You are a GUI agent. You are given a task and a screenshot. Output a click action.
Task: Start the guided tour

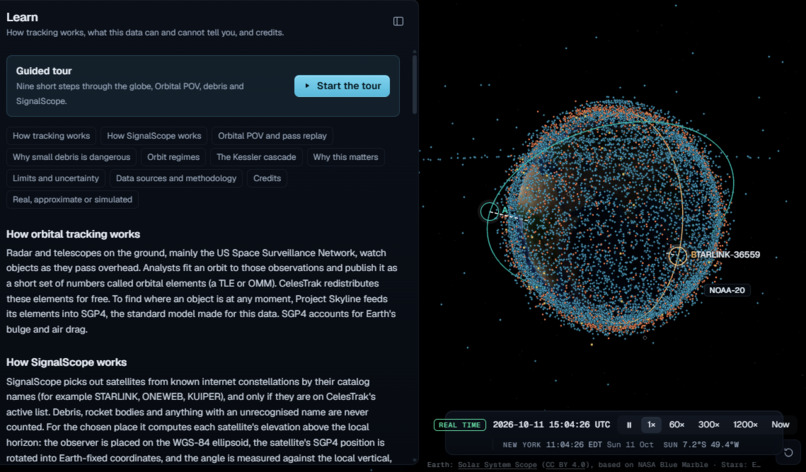click(342, 86)
